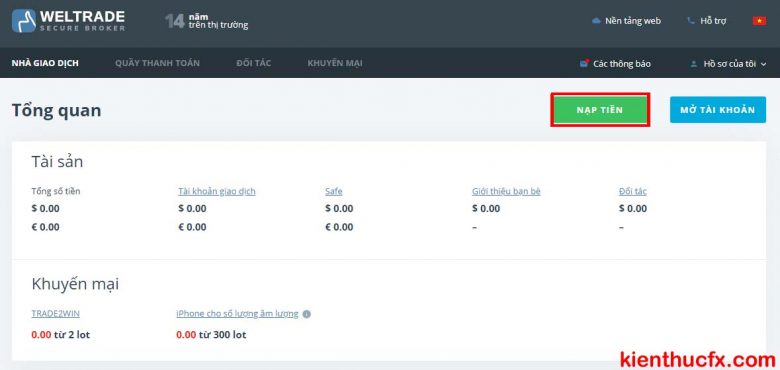The width and height of the screenshot is (780, 370).
Task: Click the cloud icon beside Nền tảng web
Action: [x=596, y=21]
